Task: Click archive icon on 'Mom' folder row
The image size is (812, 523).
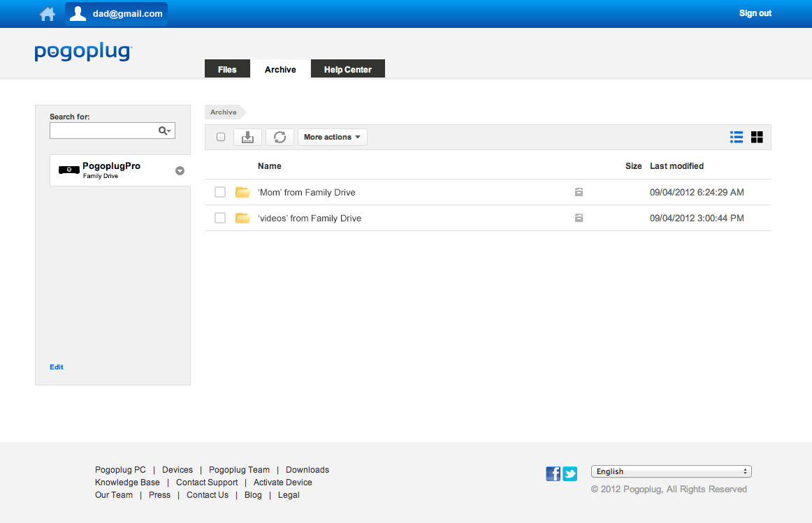Action: point(579,192)
